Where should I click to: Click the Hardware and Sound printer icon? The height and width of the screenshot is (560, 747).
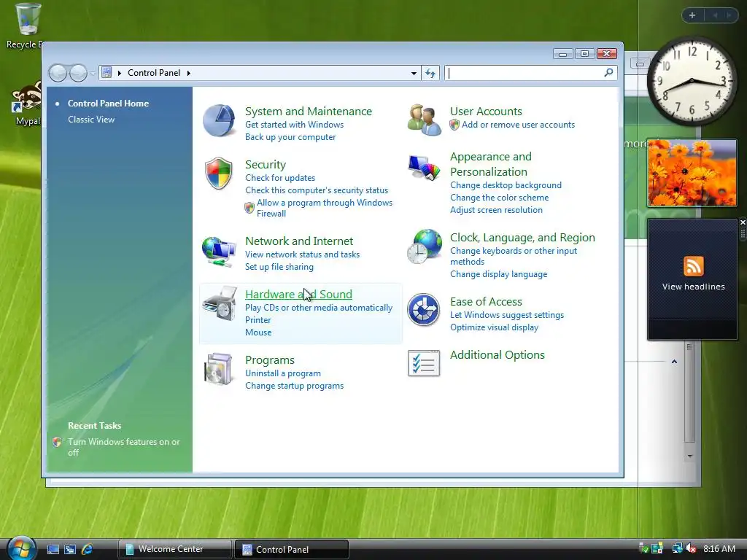(219, 303)
